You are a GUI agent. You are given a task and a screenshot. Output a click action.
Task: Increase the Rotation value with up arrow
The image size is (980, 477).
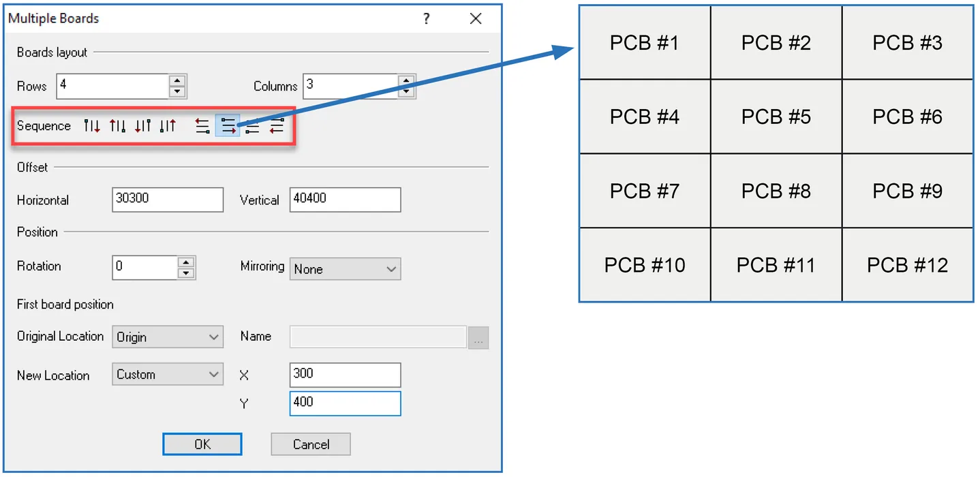point(186,262)
